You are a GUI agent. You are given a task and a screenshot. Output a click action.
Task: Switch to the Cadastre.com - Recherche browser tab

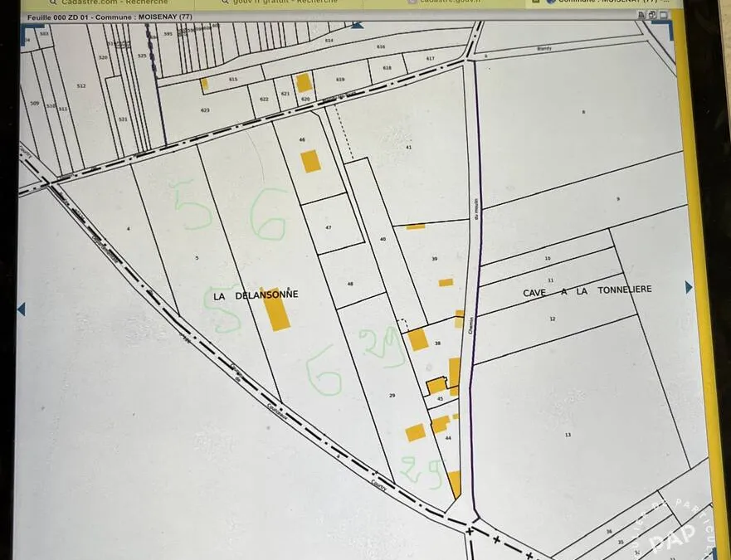(110, 2)
